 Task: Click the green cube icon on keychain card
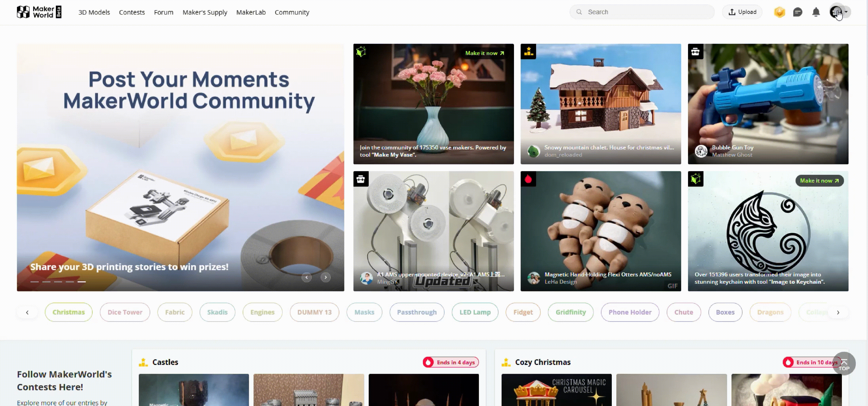696,179
